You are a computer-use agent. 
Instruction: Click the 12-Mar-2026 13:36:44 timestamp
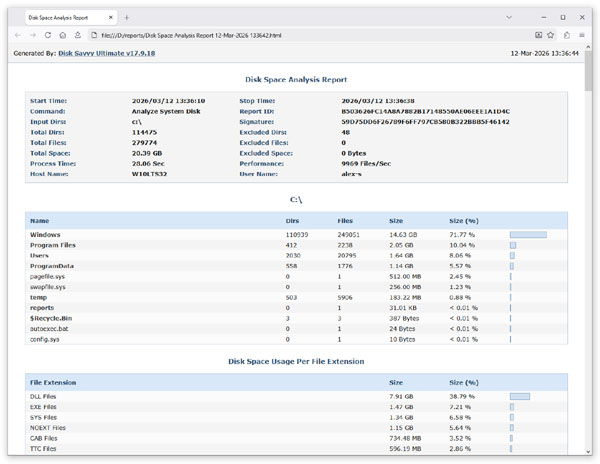point(545,53)
